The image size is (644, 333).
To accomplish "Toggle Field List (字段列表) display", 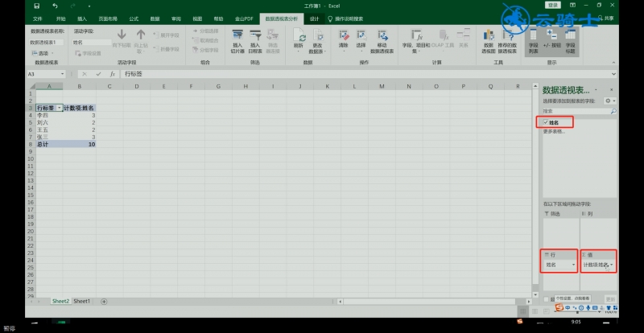I will pyautogui.click(x=533, y=42).
